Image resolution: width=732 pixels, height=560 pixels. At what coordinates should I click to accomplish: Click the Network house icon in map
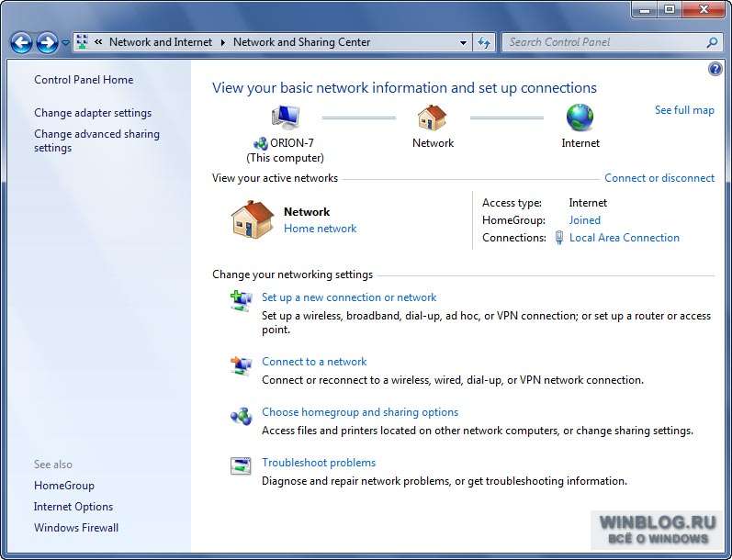(432, 118)
